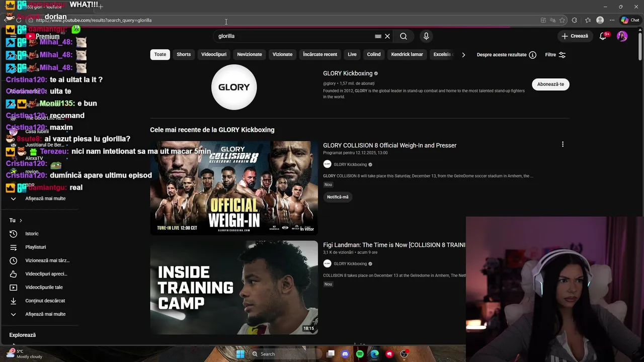Image resolution: width=644 pixels, height=362 pixels.
Task: Click the address bar URL field
Action: [x=282, y=20]
